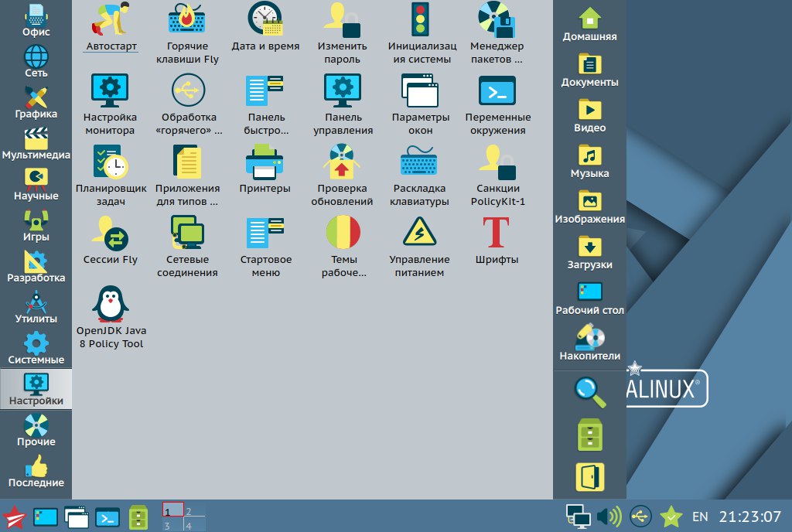Switch to virtual desktop 2
This screenshot has height=532, width=792.
194,510
